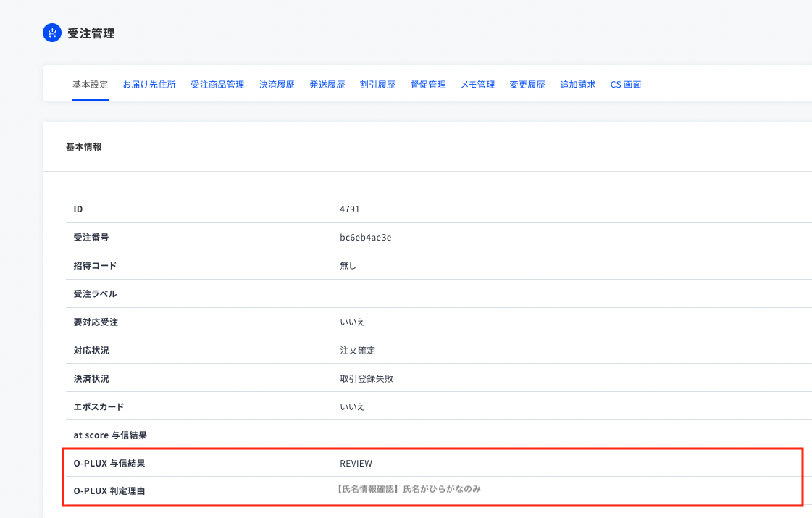812x518 pixels.
Task: Open the 決済履歴 tab
Action: pyautogui.click(x=277, y=85)
